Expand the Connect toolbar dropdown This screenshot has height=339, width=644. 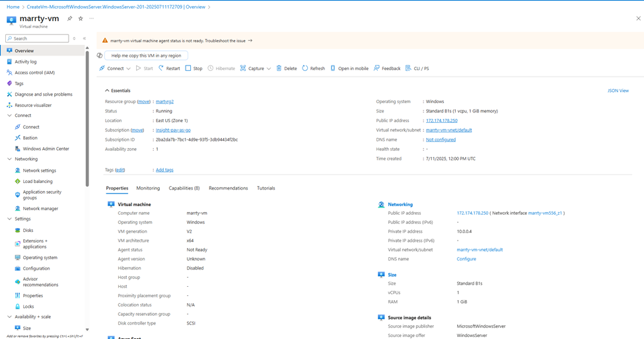tap(128, 69)
